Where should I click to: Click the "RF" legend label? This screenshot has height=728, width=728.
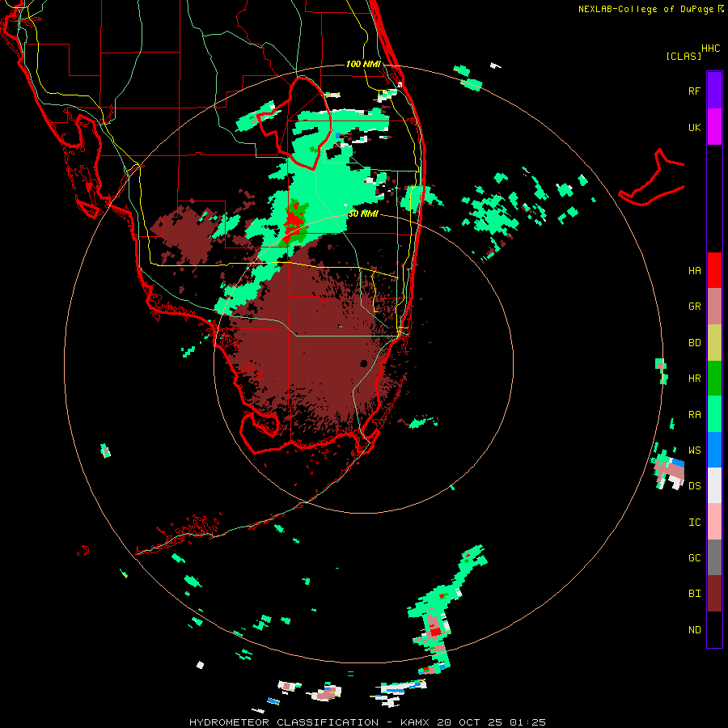point(694,91)
